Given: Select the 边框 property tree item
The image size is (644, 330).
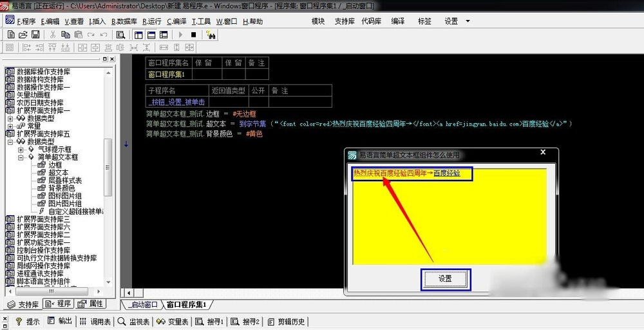Looking at the screenshot, I should coord(55,165).
